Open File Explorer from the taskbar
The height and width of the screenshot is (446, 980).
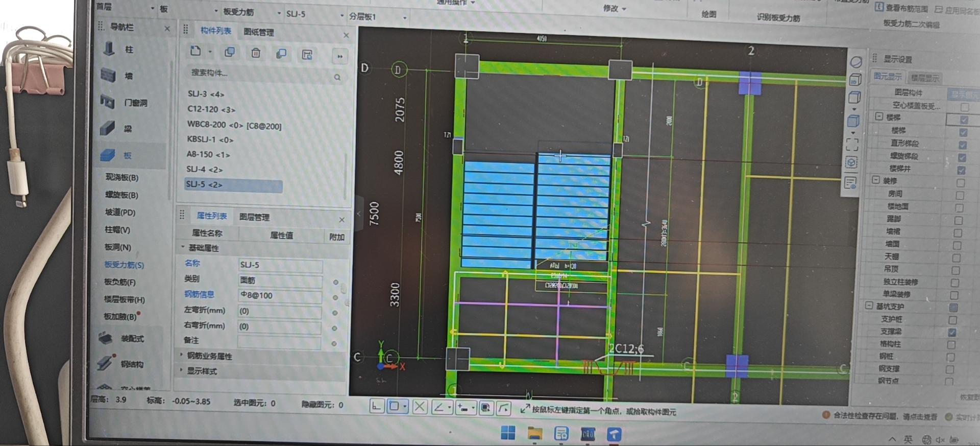click(x=534, y=433)
